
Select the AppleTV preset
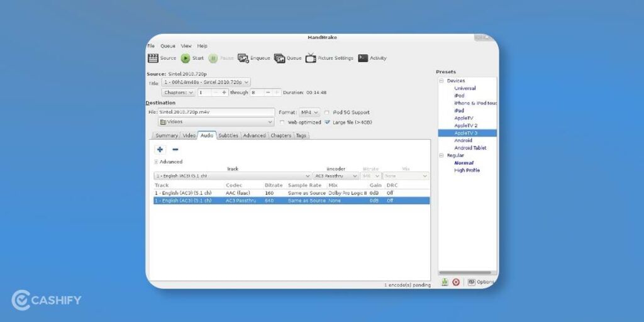464,118
